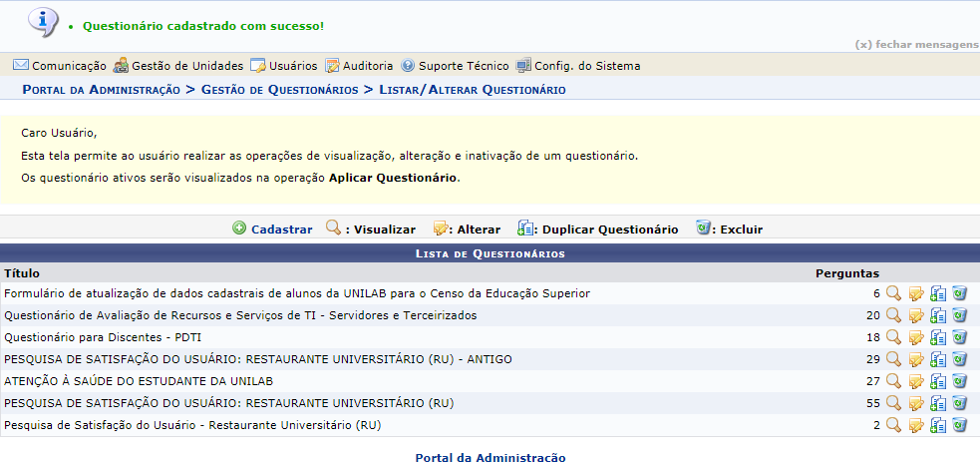
Task: Duplicate the Questionário para Discentes - PDTI
Action: click(938, 337)
